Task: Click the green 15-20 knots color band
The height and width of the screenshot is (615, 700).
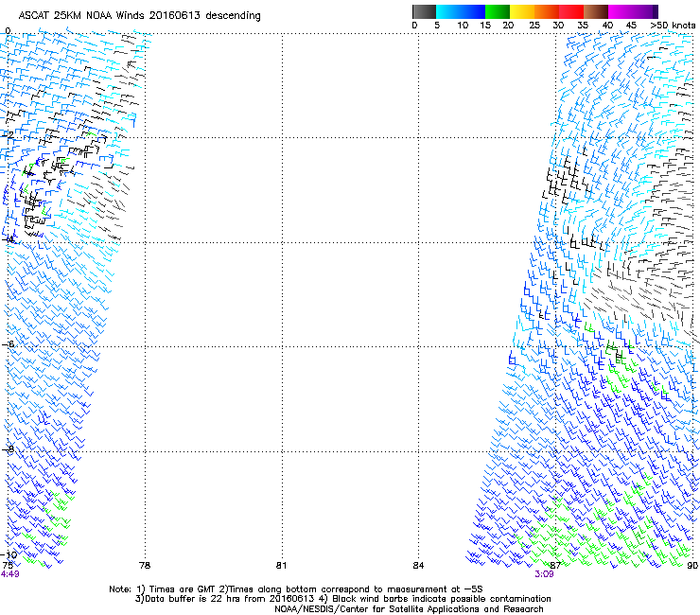Action: (x=498, y=11)
